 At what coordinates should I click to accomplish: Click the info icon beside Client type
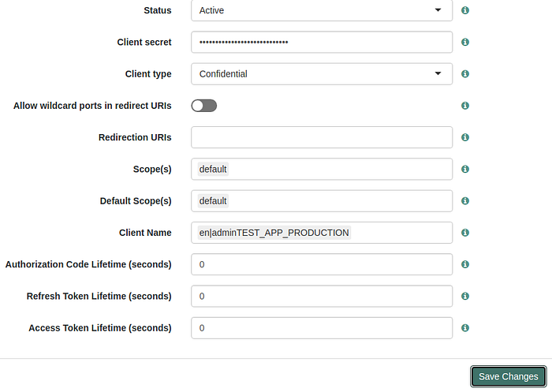465,73
